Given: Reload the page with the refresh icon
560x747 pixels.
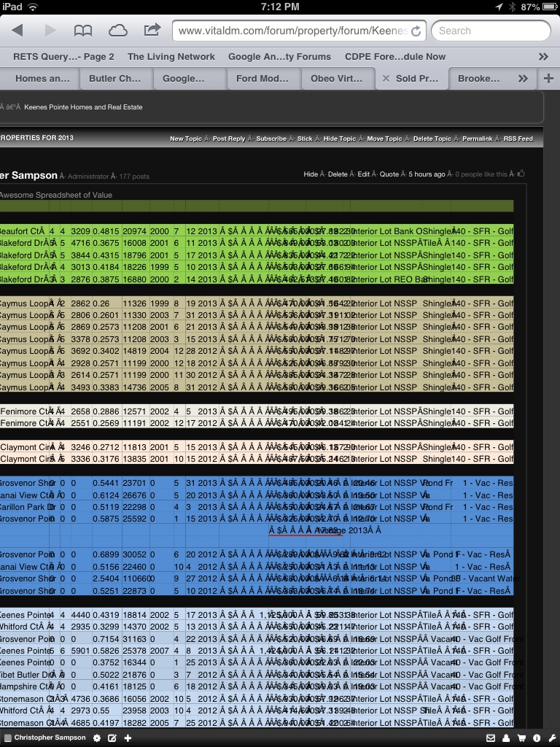Looking at the screenshot, I should tap(416, 31).
